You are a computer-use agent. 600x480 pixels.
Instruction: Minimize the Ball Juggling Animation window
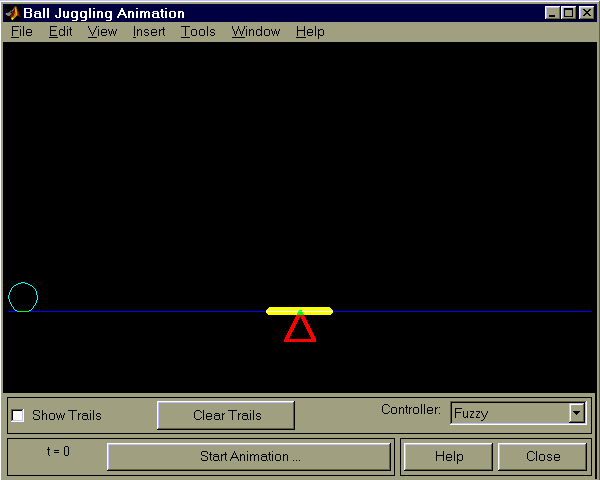tap(552, 13)
